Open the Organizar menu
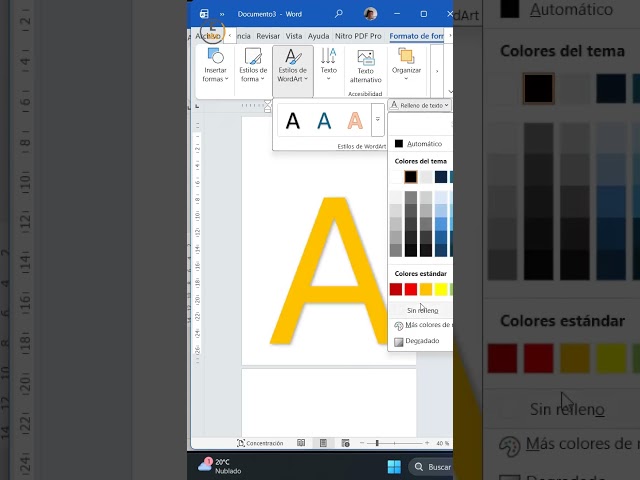This screenshot has width=640, height=480. click(x=406, y=66)
